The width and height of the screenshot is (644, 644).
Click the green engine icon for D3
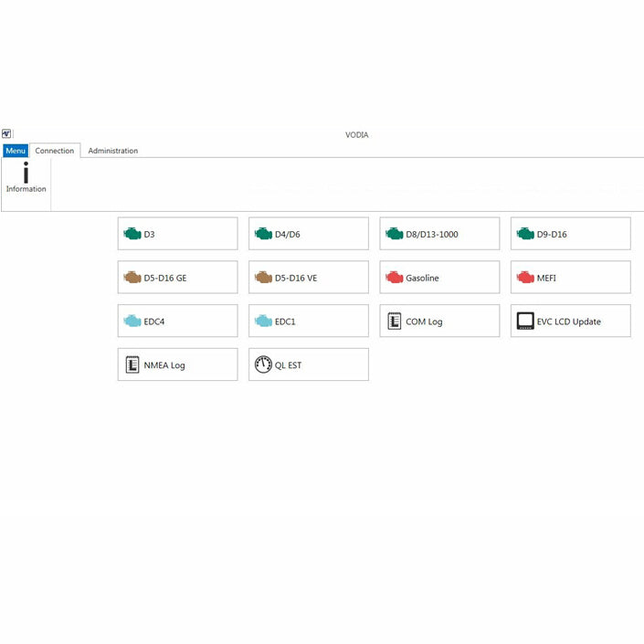(132, 234)
